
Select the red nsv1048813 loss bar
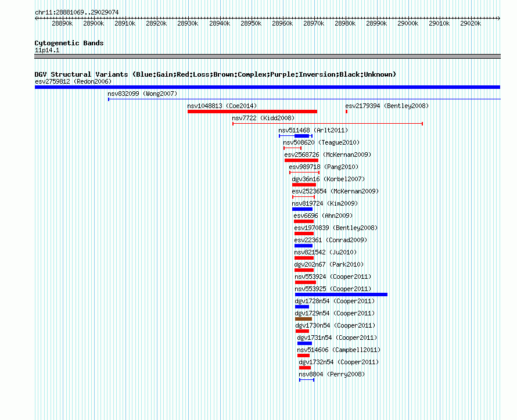coord(252,112)
